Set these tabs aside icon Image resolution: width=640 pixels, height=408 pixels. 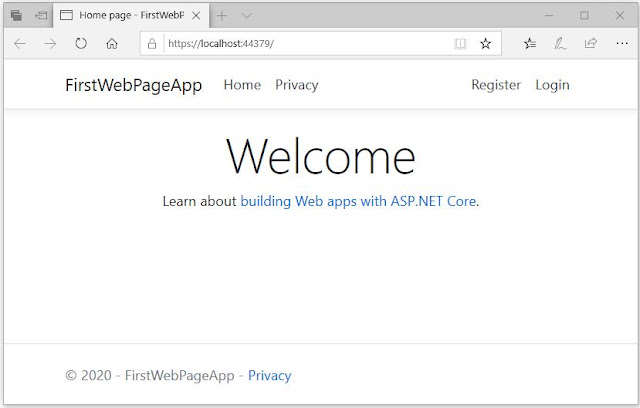point(41,16)
